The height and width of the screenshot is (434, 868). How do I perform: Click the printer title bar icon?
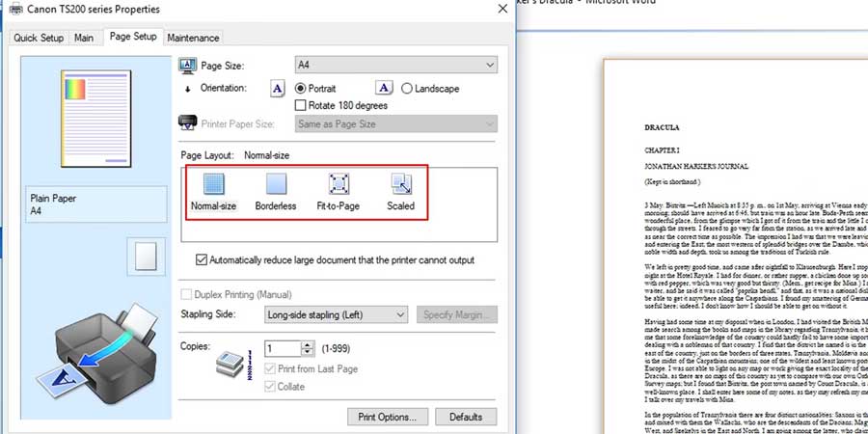[x=16, y=9]
